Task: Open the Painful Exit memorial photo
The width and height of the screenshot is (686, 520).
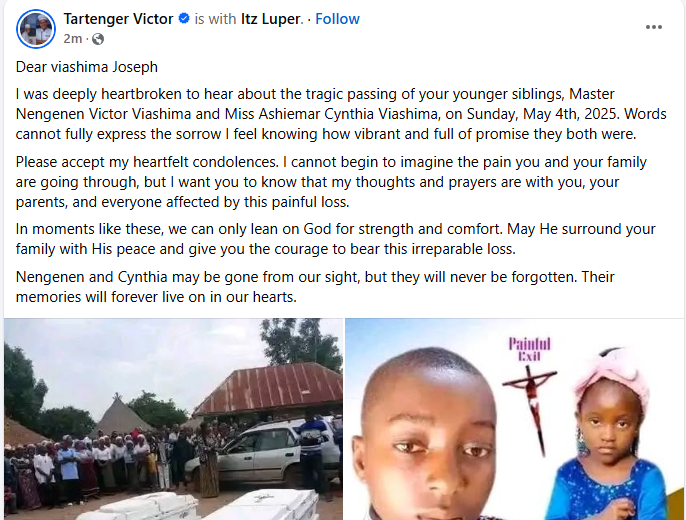Action: point(514,419)
